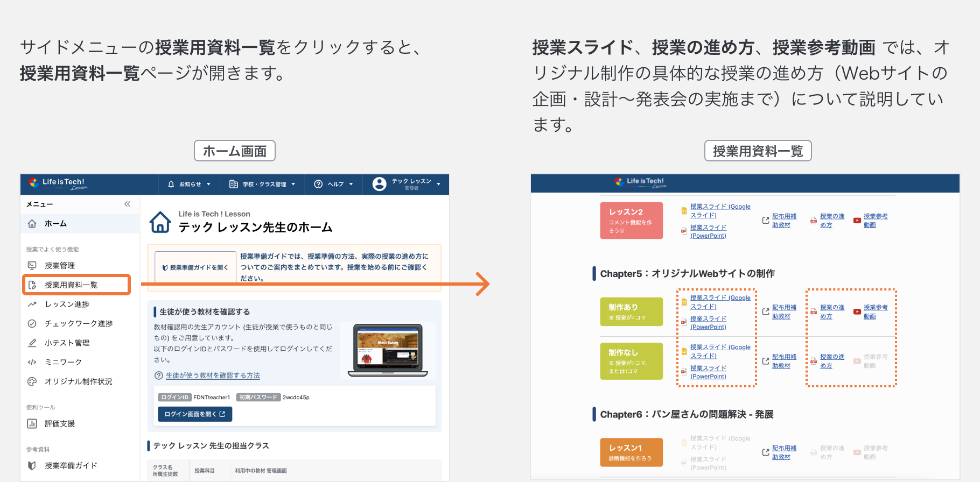Click the ミニワーク code brackets icon
This screenshot has height=482, width=980.
pos(32,363)
